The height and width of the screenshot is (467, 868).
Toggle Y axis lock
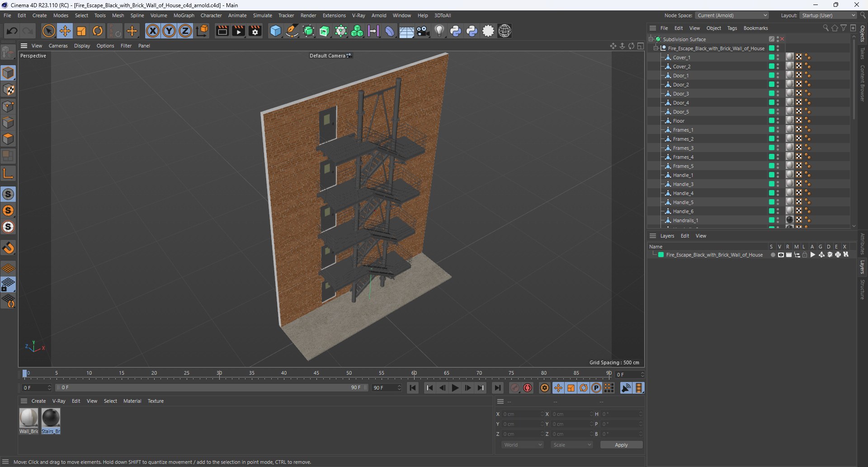click(169, 31)
